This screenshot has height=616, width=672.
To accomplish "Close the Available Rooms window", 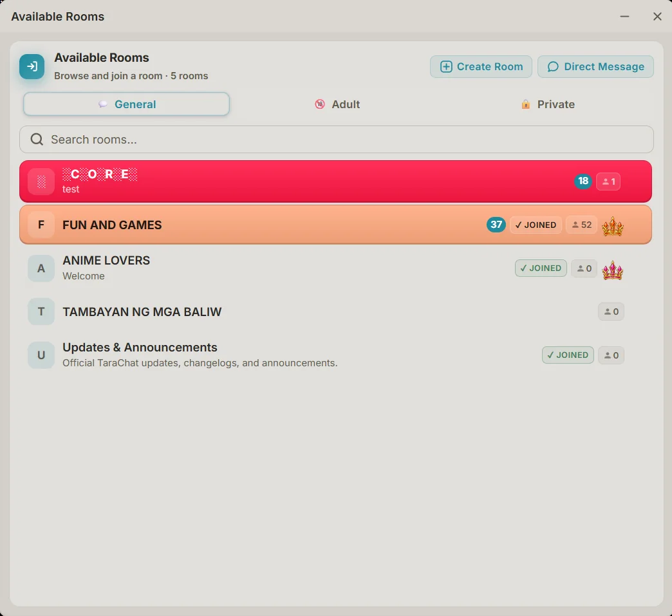I will pos(657,16).
